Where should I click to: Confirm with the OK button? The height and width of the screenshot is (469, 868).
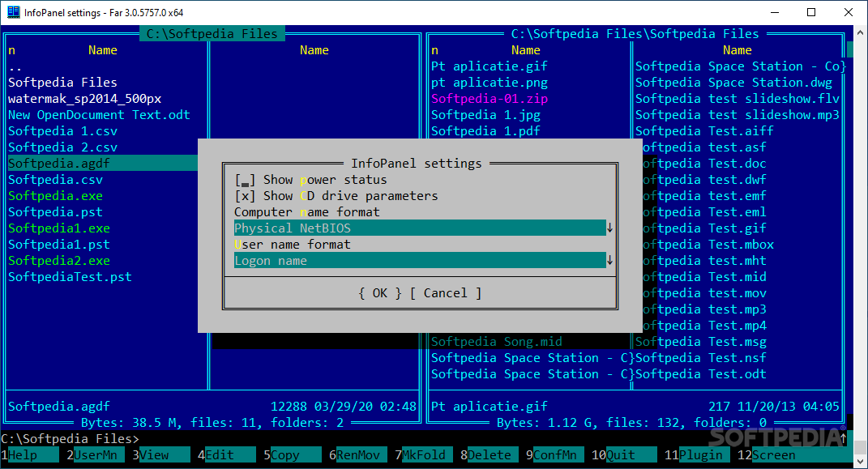380,293
